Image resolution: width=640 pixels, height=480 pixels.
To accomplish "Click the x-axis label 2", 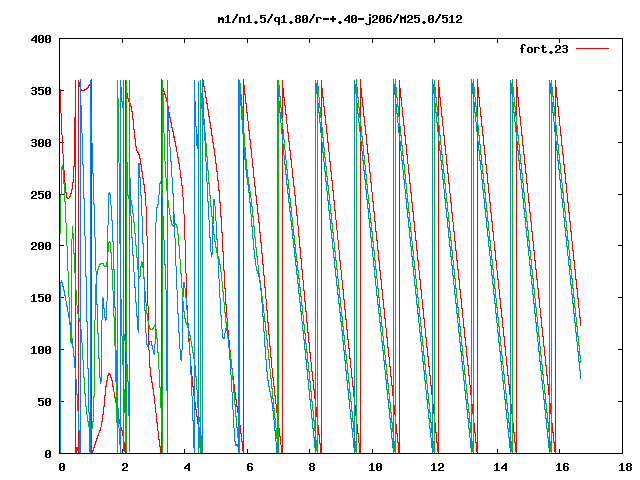I will pos(124,467).
